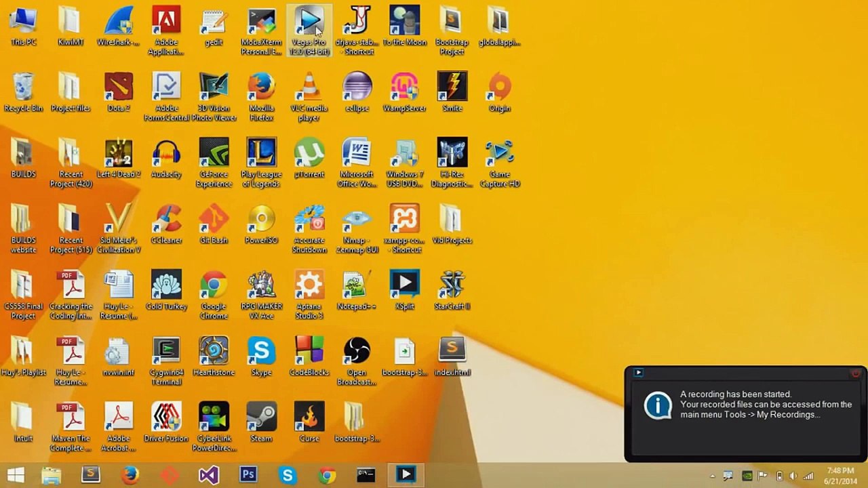
Task: Open CodeBlocks desktop shortcut
Action: click(309, 356)
